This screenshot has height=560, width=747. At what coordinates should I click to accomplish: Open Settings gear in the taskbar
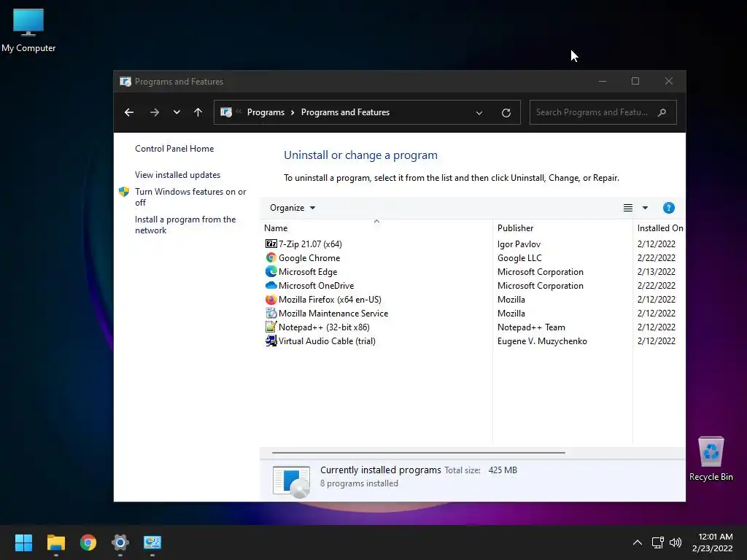[120, 542]
